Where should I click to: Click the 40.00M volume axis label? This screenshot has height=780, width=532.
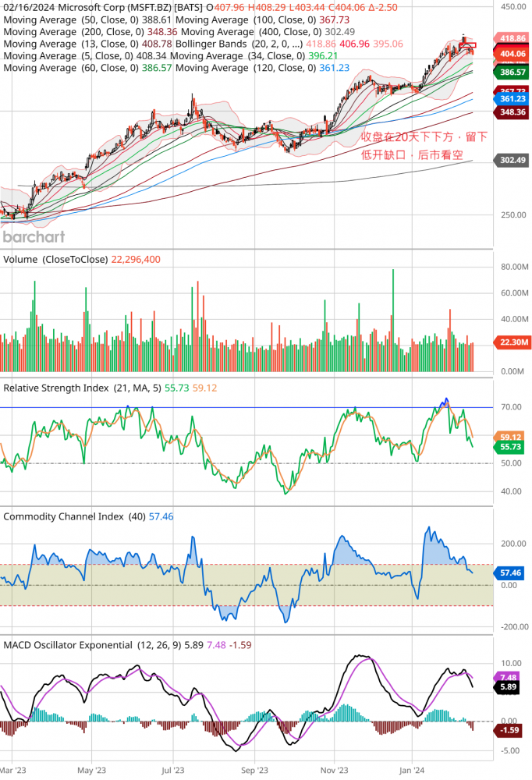click(514, 319)
